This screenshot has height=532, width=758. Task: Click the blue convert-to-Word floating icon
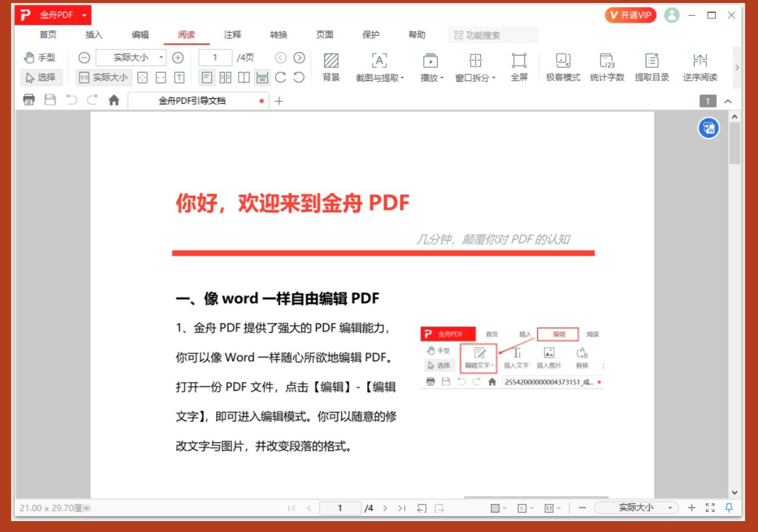(x=709, y=128)
